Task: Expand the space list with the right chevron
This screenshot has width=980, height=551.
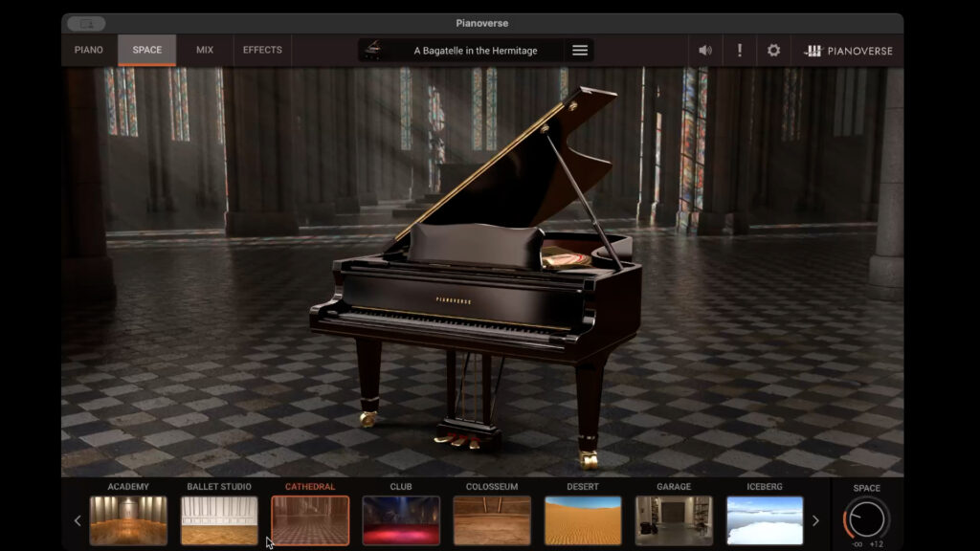Action: 814,520
